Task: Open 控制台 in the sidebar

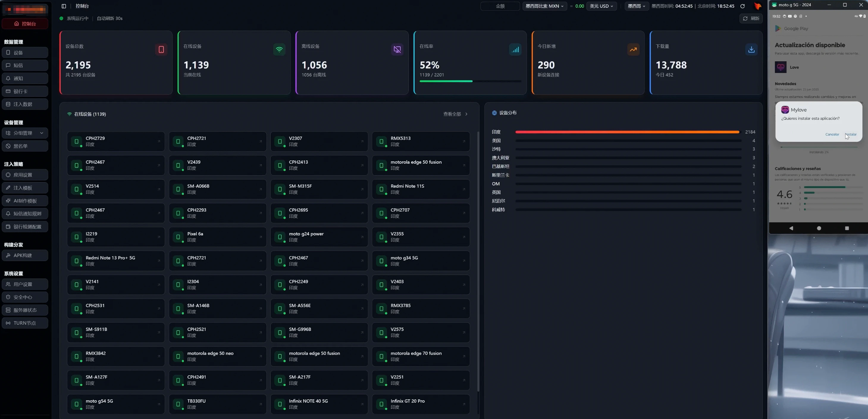Action: 25,24
